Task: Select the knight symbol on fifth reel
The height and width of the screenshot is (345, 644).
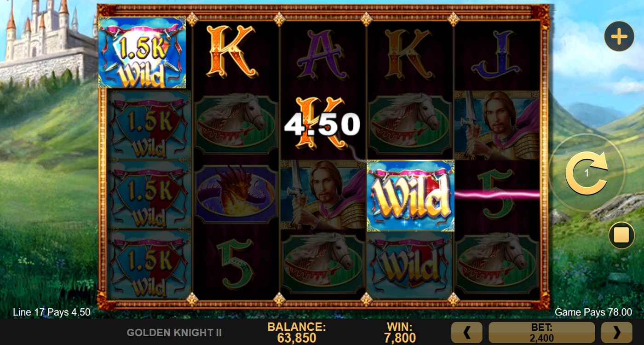Action: (x=497, y=125)
